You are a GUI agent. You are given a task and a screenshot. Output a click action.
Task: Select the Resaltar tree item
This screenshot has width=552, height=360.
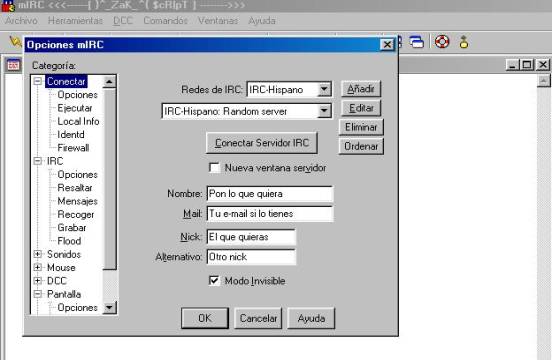[x=75, y=188]
